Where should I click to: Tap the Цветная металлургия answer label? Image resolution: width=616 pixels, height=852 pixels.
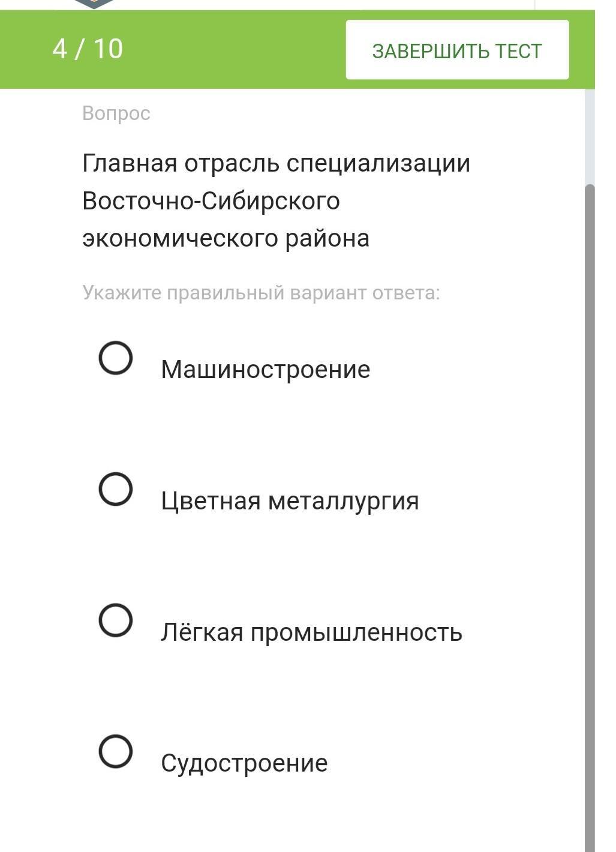(290, 500)
